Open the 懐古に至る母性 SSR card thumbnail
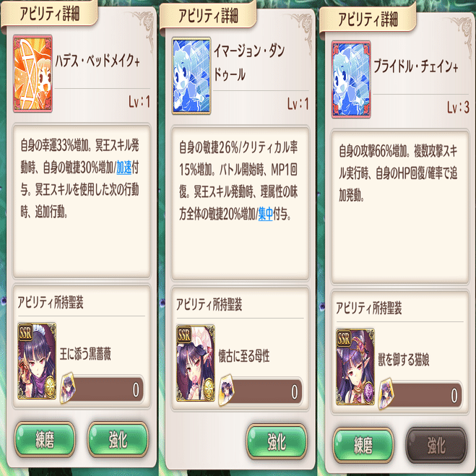 click(196, 363)
